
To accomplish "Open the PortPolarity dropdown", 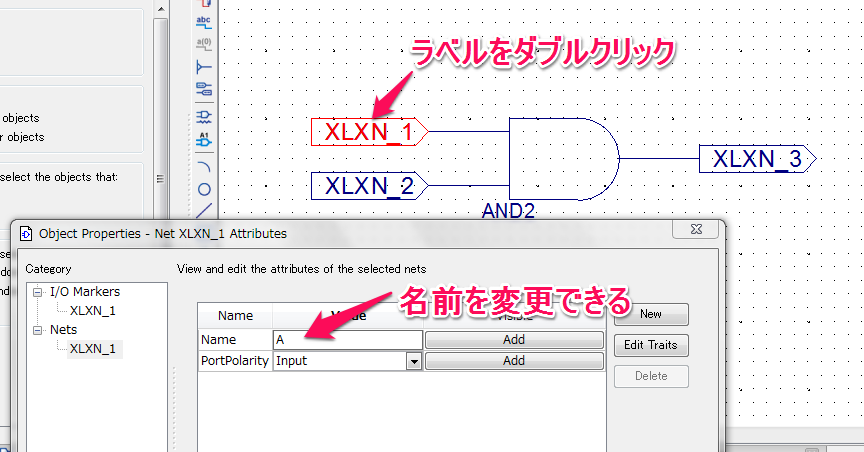I will pos(413,361).
